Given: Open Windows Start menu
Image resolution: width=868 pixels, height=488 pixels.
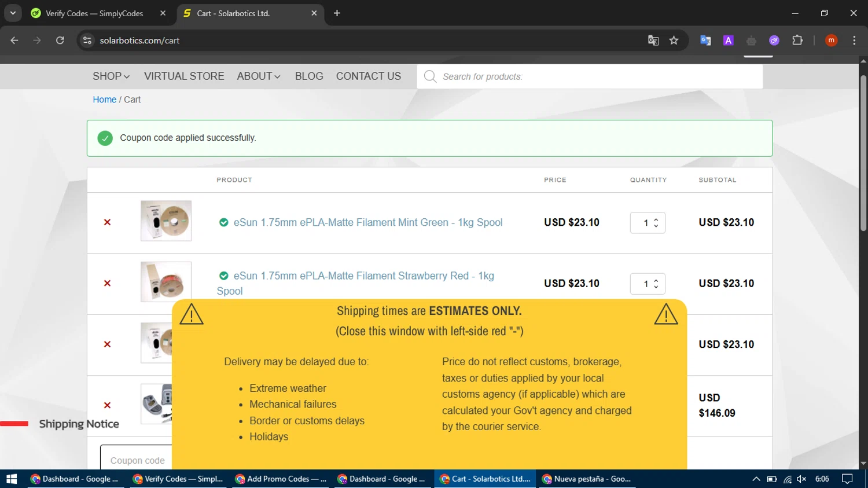Looking at the screenshot, I should pyautogui.click(x=12, y=479).
